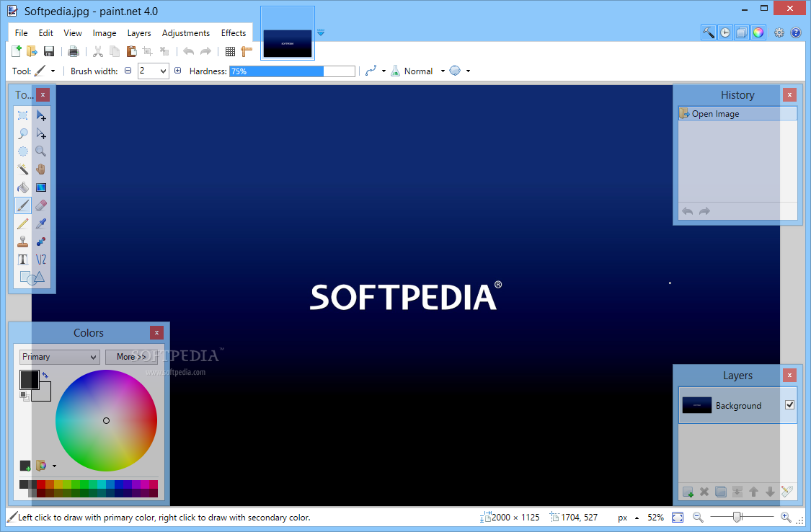Select the Gradient tool
811x532 pixels.
tap(41, 187)
